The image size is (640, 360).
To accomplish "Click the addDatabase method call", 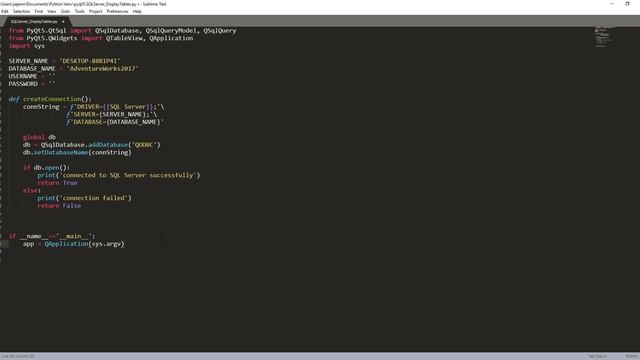I will (108, 145).
